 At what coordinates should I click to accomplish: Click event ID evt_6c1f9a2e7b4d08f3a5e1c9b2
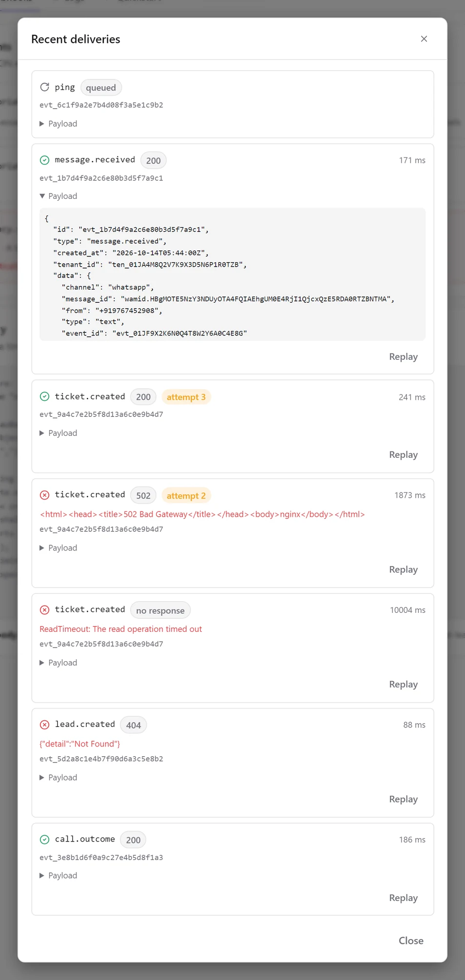pos(101,105)
